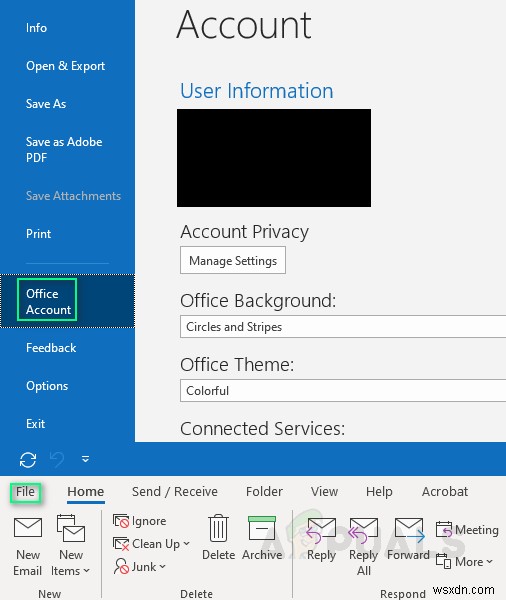
Task: Open the Folder ribbon tab
Action: 264,492
